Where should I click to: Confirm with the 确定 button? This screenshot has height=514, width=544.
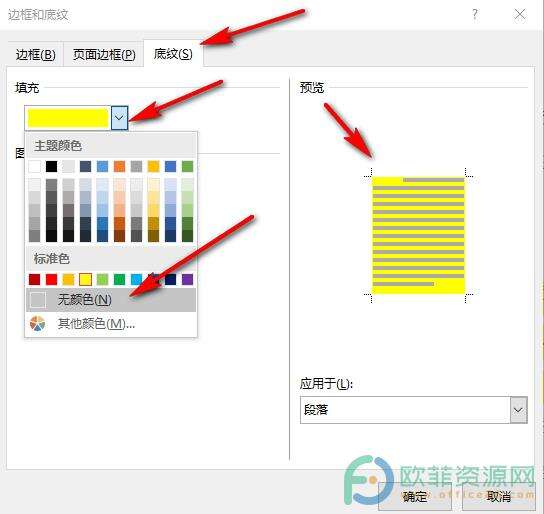[x=415, y=496]
